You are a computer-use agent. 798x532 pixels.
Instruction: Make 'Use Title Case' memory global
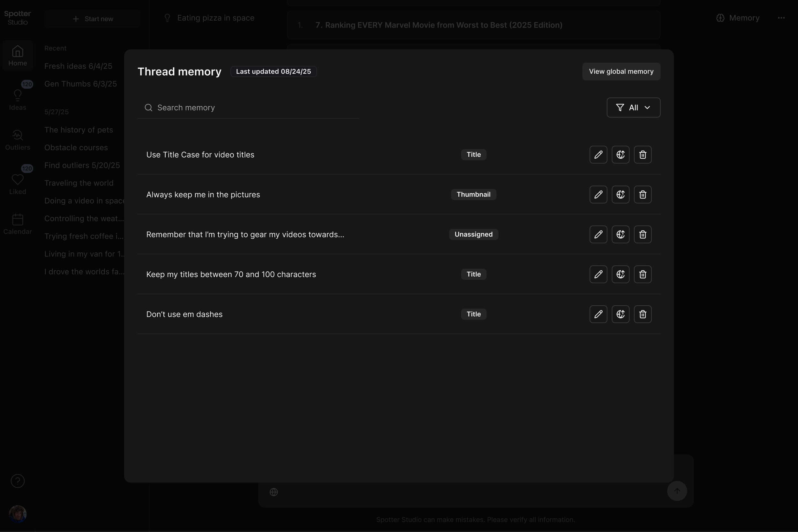[620, 155]
